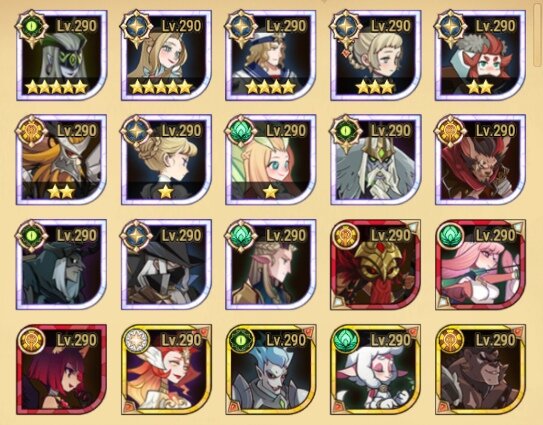Click the white sun faction badge on the flame-haired hero

(x=136, y=340)
